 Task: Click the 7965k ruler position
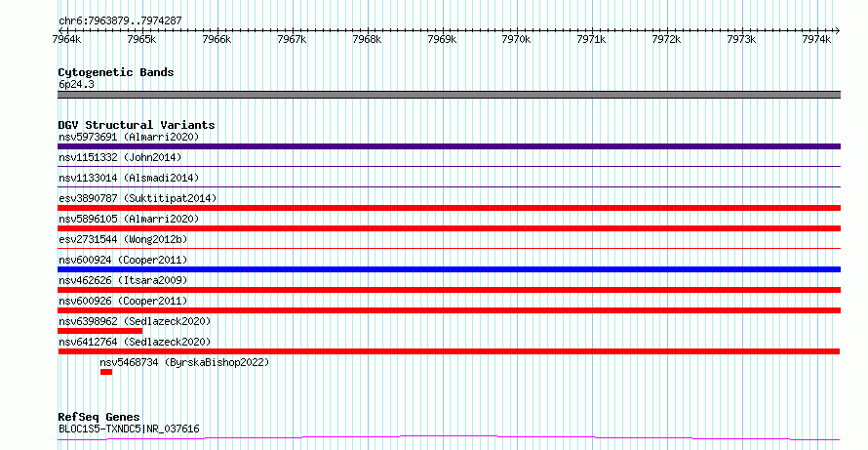pos(141,40)
